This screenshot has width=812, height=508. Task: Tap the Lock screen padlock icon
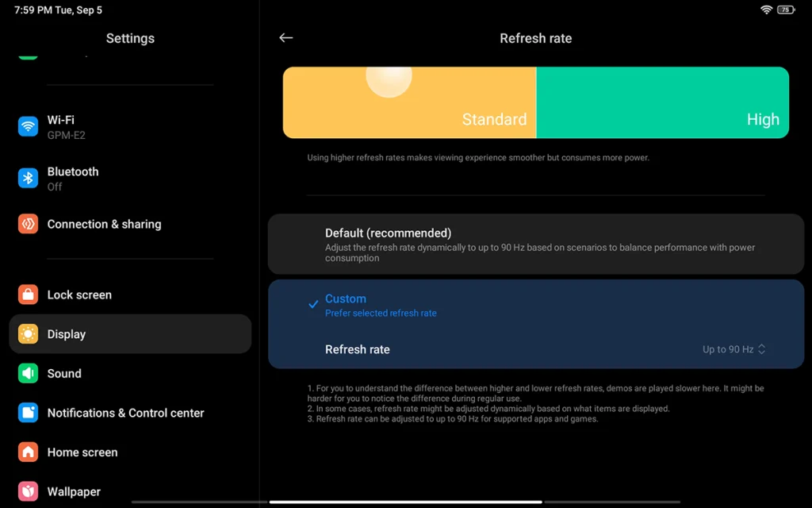28,294
